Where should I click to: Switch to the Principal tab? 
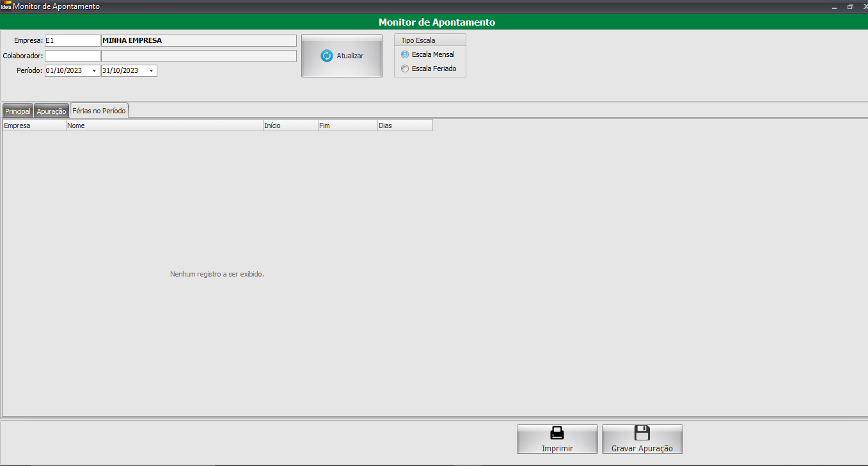coord(18,111)
